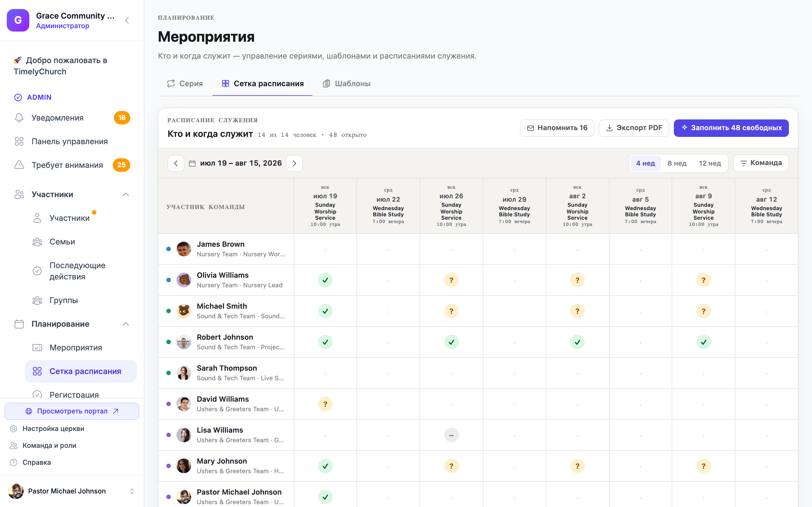812x507 pixels.
Task: Select the 8 нед range option
Action: coord(677,163)
